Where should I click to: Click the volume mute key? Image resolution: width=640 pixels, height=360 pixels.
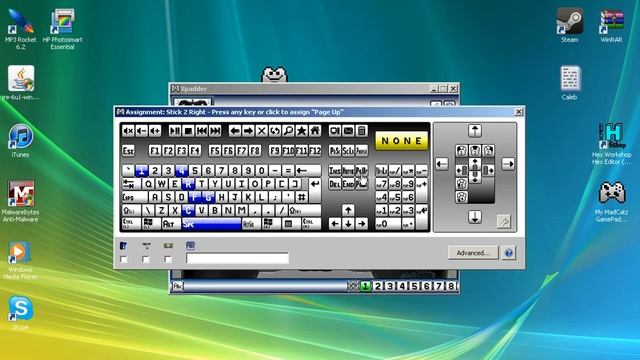pos(128,131)
